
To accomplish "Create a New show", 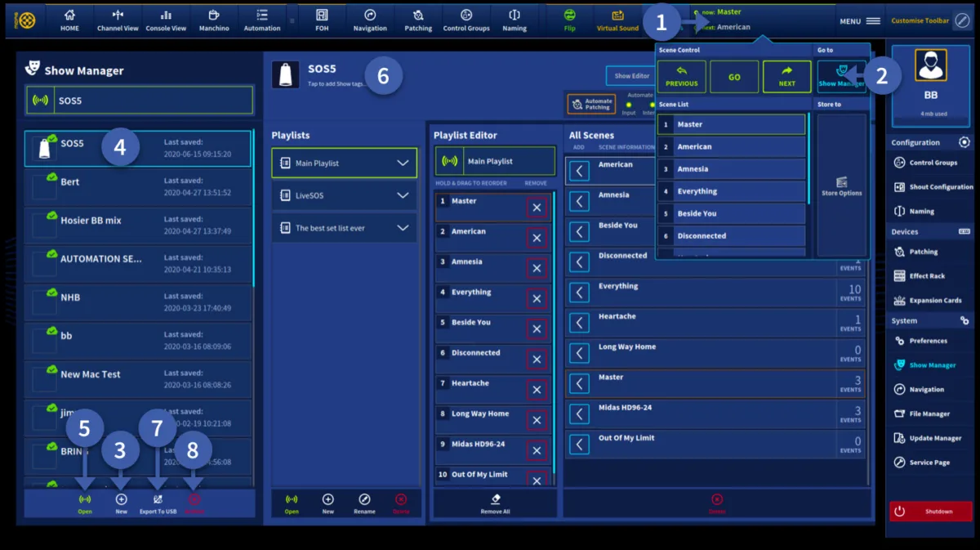I will point(121,503).
